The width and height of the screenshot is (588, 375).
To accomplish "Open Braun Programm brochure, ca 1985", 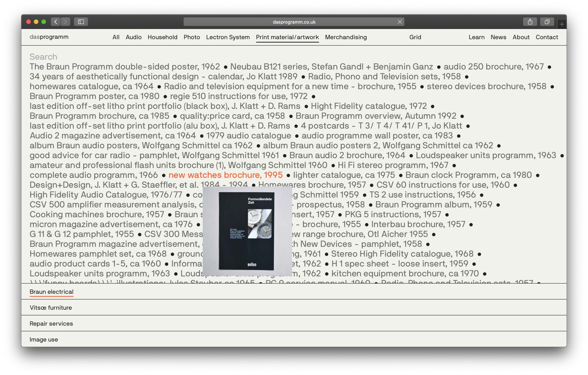I will [x=99, y=116].
